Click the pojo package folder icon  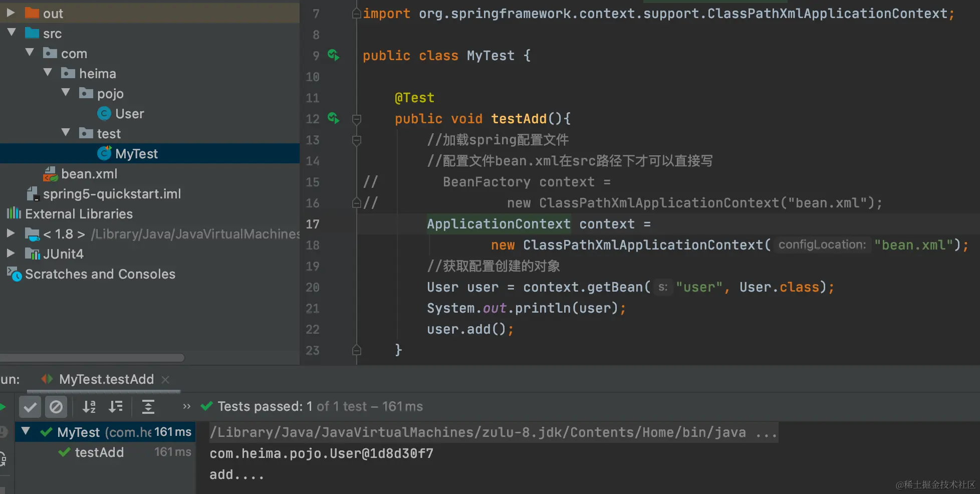click(x=86, y=93)
